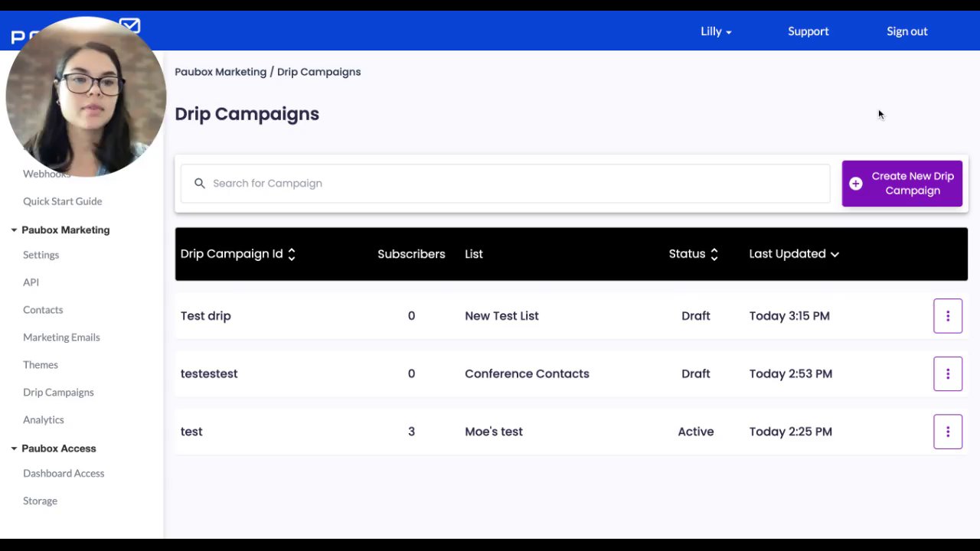Click Sign out in header
The width and height of the screenshot is (980, 551).
coord(907,31)
